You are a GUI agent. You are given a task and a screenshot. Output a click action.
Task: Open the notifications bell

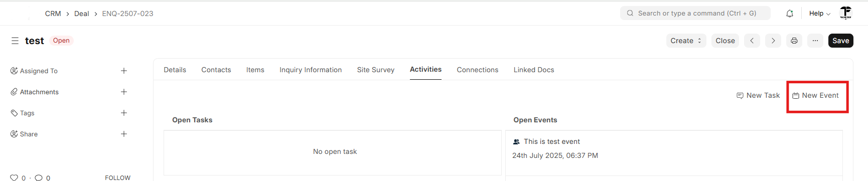(790, 14)
